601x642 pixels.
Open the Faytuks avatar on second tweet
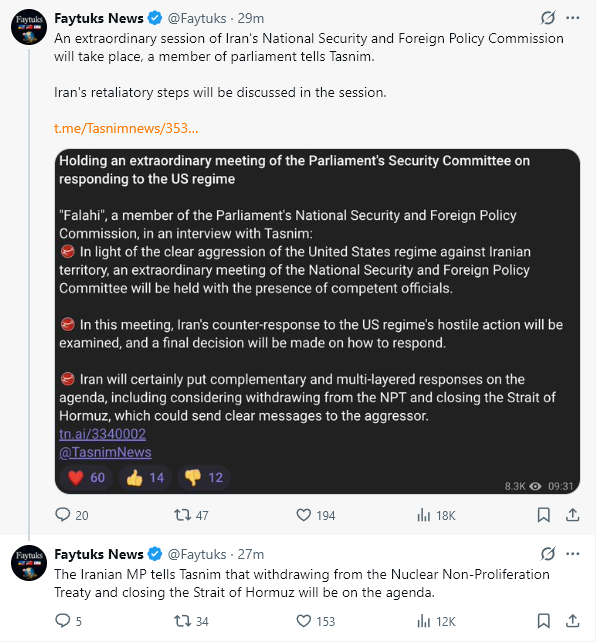coord(29,563)
